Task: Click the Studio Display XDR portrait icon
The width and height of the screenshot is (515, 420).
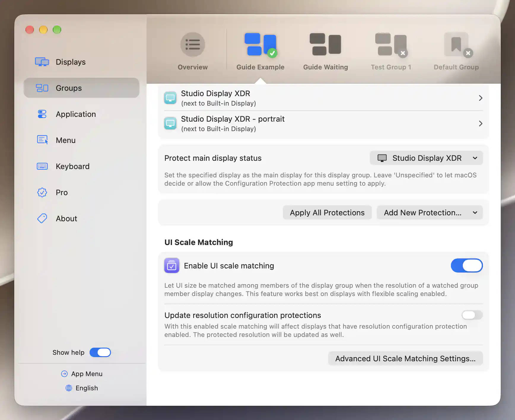Action: 170,123
